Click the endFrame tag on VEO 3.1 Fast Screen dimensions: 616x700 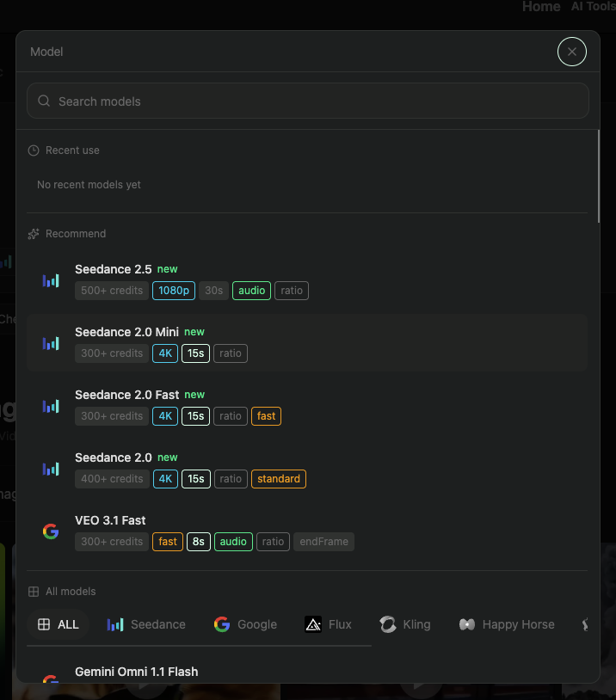coord(323,542)
